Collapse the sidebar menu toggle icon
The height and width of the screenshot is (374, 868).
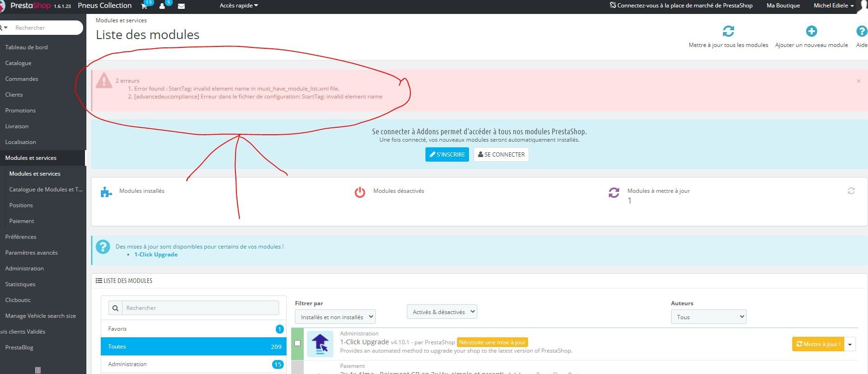click(x=38, y=370)
